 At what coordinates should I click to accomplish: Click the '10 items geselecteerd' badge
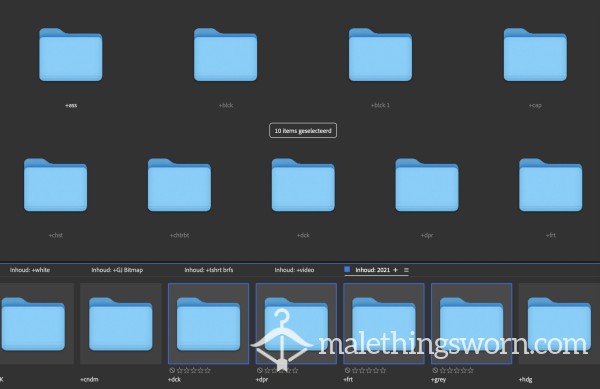click(x=303, y=130)
